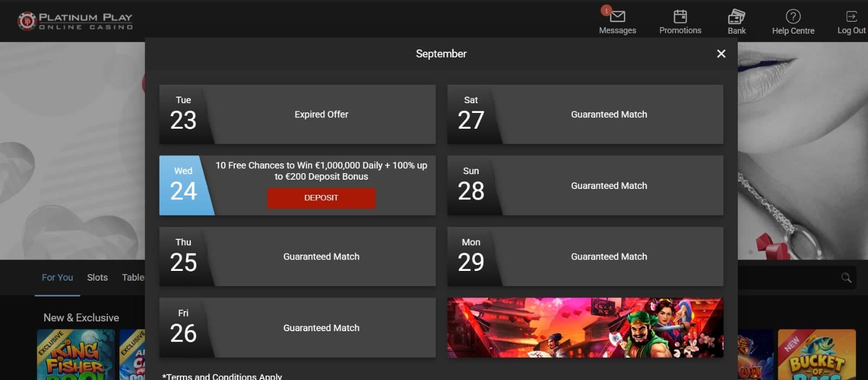Open the Mon 29 Guaranteed Match card
This screenshot has height=380, width=868.
coord(585,257)
